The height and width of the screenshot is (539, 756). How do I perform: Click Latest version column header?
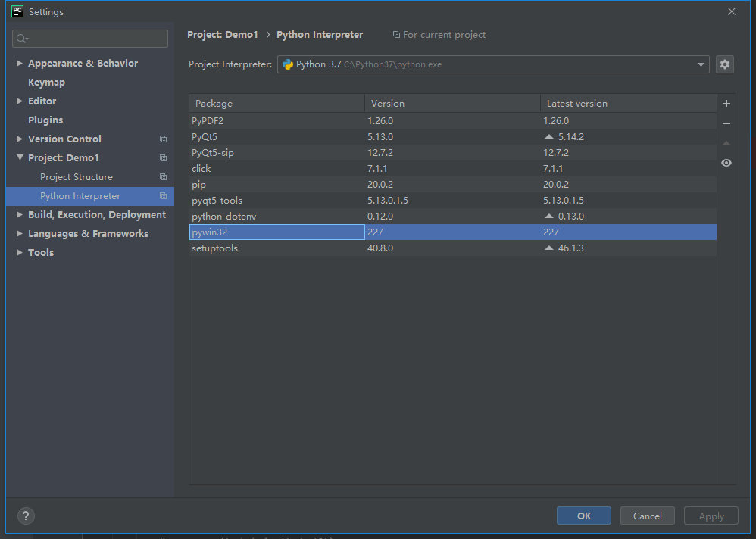628,104
